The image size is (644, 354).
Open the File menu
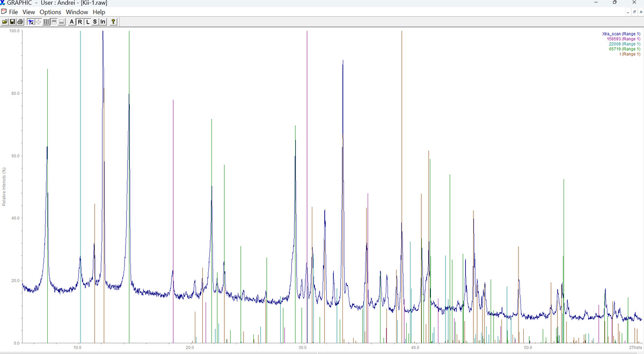point(13,12)
